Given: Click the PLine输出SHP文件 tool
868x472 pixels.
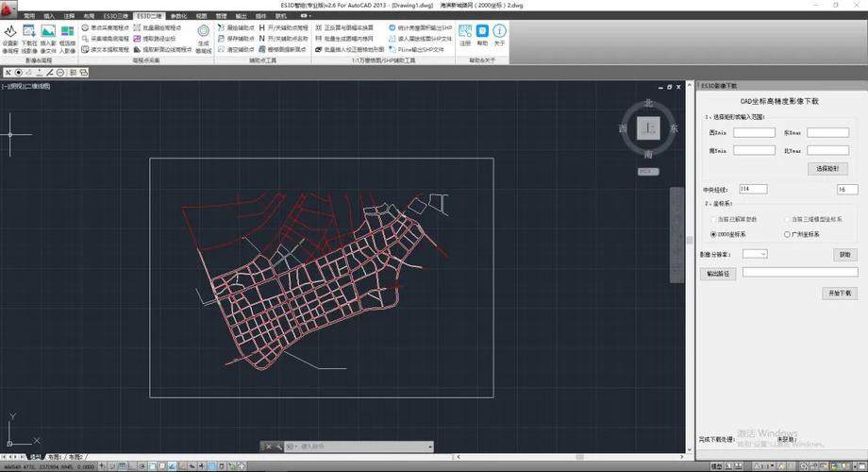Looking at the screenshot, I should tap(416, 49).
